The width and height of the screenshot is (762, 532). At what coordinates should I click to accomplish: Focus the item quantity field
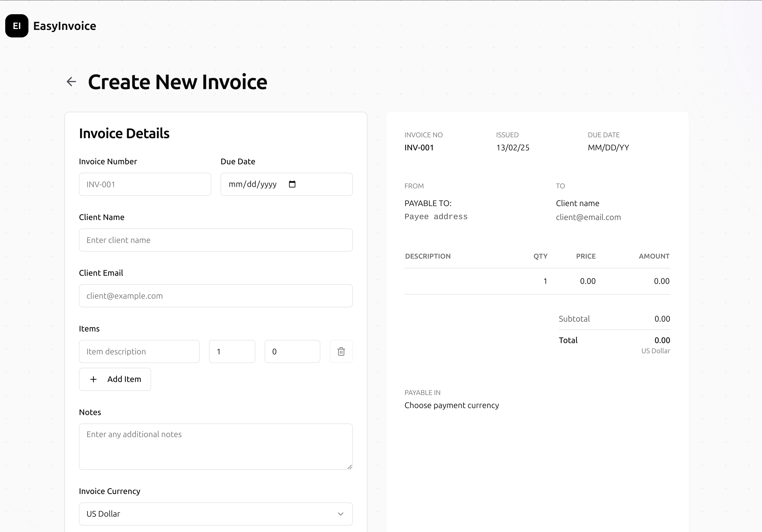click(x=232, y=351)
